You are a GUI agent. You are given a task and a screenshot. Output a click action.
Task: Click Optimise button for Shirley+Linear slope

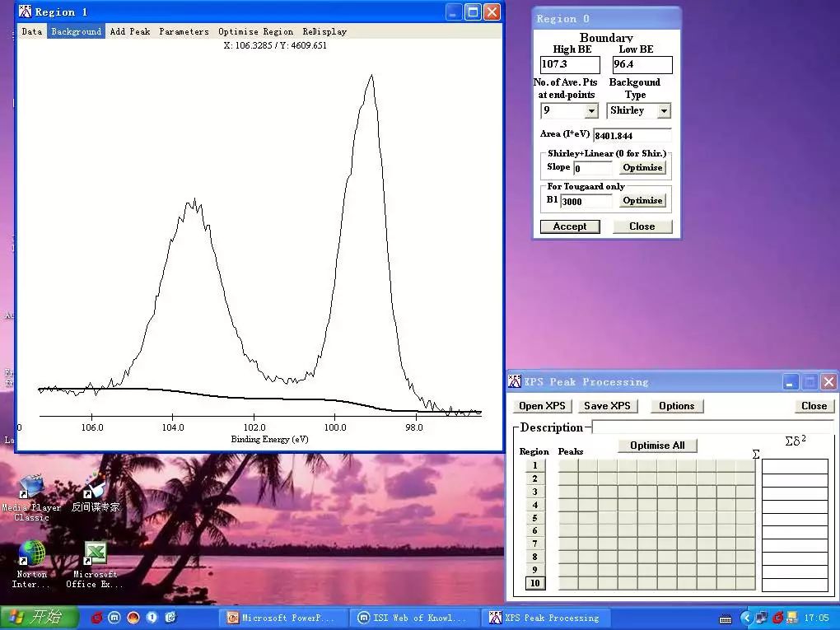[642, 168]
